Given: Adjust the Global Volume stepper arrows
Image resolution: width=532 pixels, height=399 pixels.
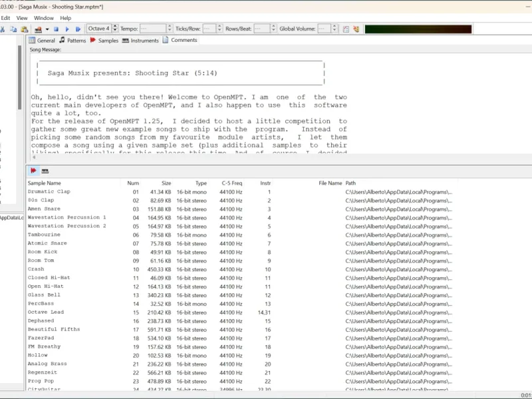Looking at the screenshot, I should tap(334, 29).
